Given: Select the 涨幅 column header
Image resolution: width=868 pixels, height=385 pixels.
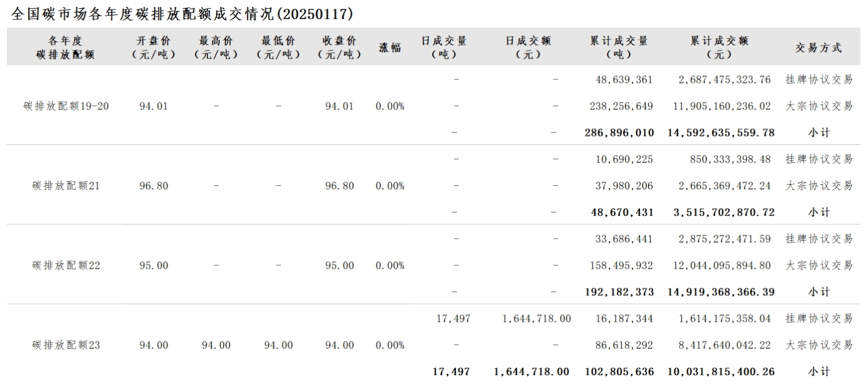Looking at the screenshot, I should tap(390, 48).
